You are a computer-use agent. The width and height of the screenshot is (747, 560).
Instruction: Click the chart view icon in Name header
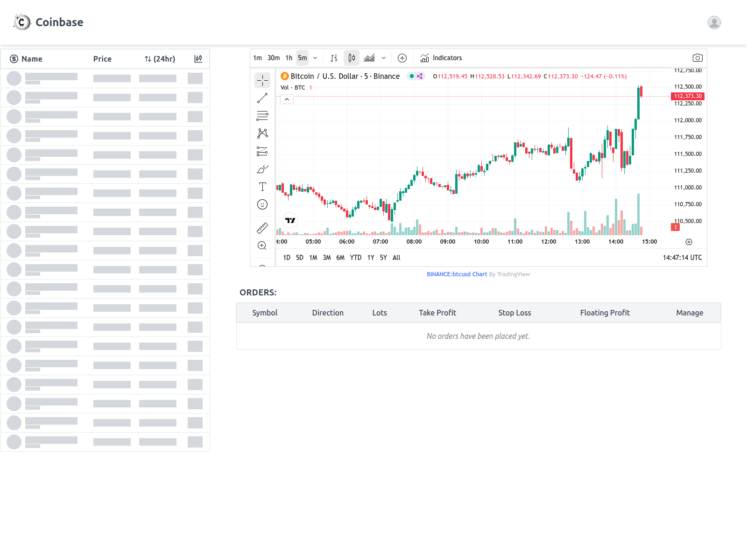click(x=198, y=59)
